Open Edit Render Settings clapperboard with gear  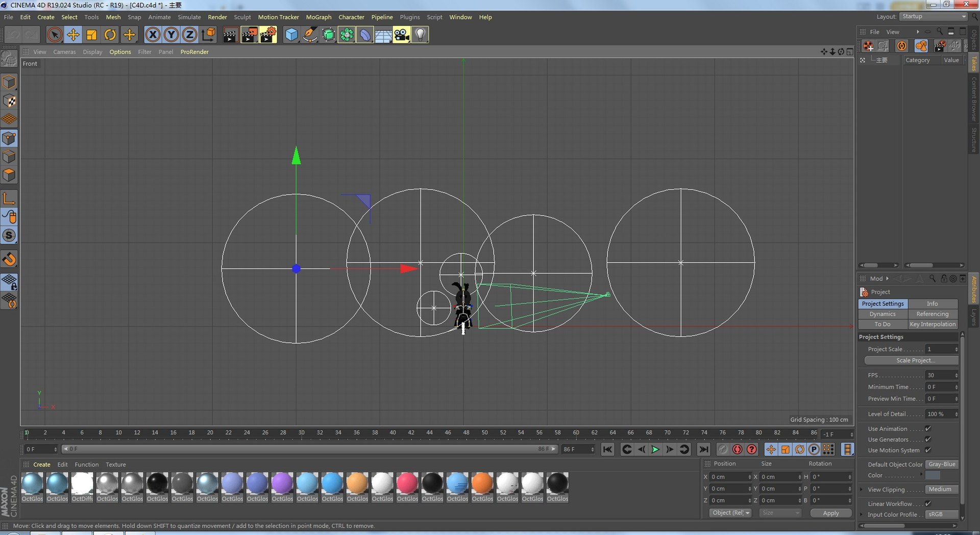click(268, 35)
